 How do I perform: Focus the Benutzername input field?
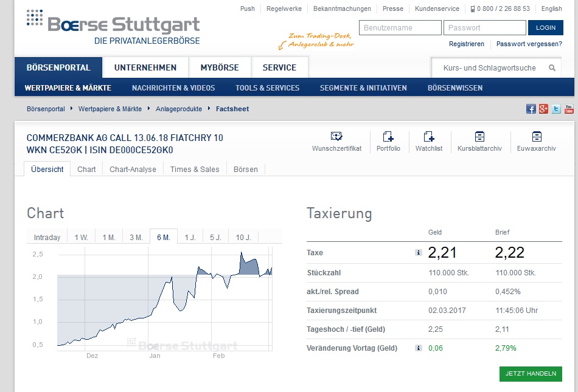click(x=400, y=28)
